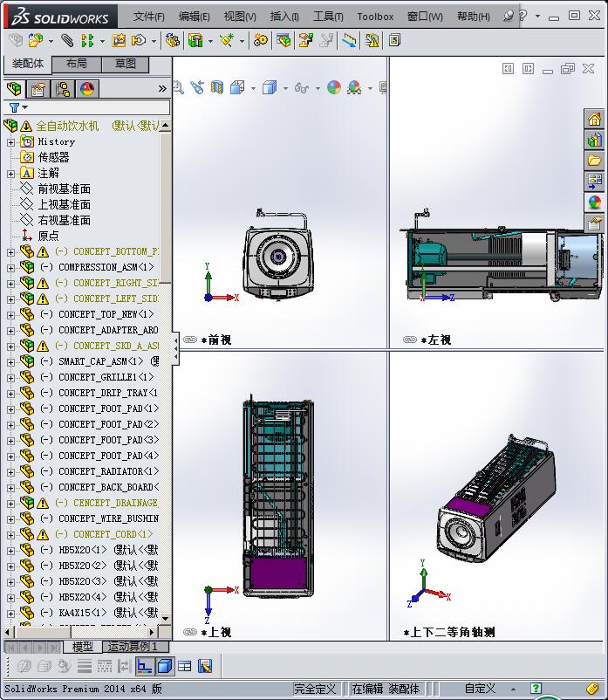Switch to the 布局 tab

pyautogui.click(x=77, y=64)
